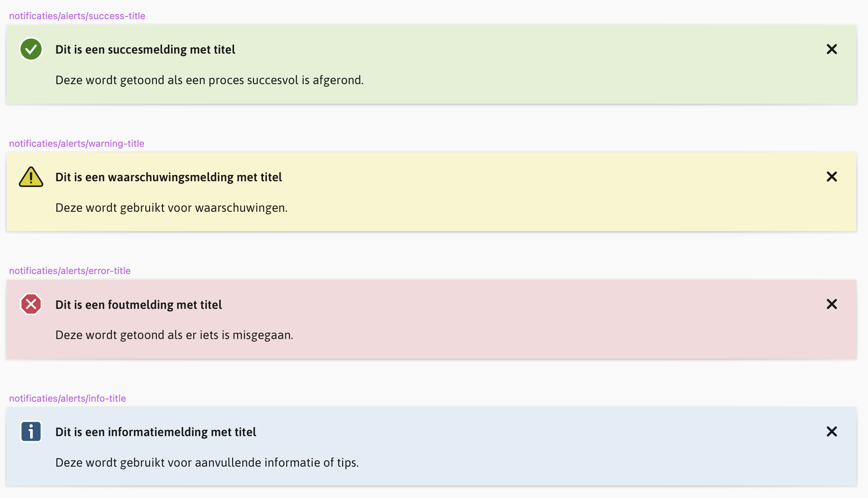Select the success alert title text
Image resolution: width=868 pixels, height=498 pixels.
[x=145, y=49]
